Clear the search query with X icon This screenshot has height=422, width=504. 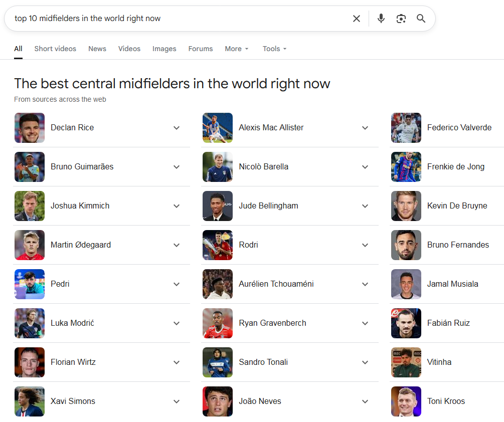coord(357,19)
